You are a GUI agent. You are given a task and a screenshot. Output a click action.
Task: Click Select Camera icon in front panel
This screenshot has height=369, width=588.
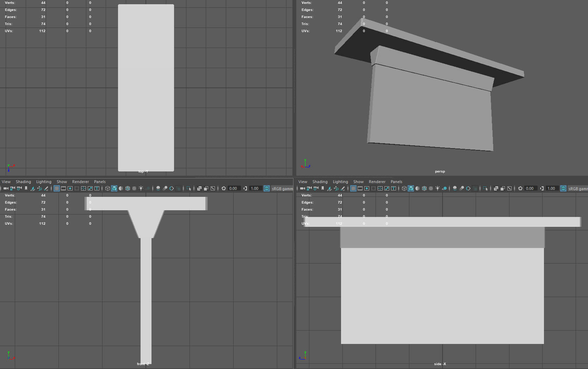point(6,188)
